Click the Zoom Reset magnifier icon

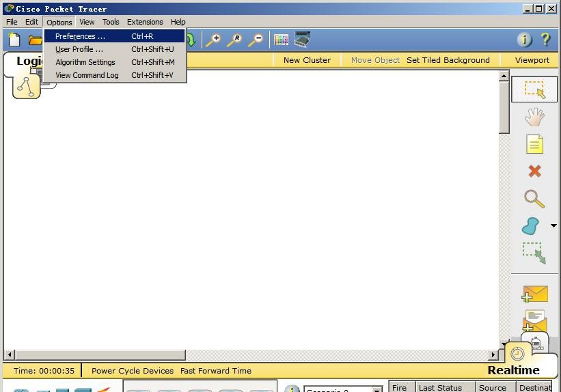coord(234,40)
